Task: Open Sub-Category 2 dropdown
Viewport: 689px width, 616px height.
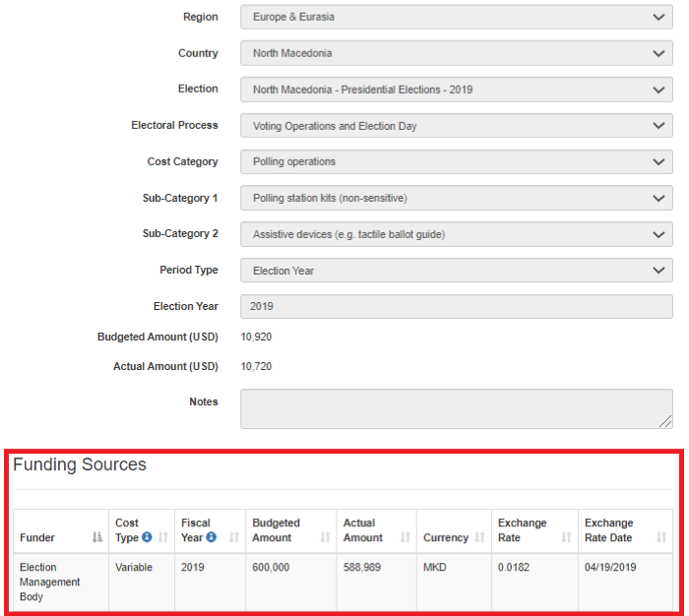Action: 457,234
